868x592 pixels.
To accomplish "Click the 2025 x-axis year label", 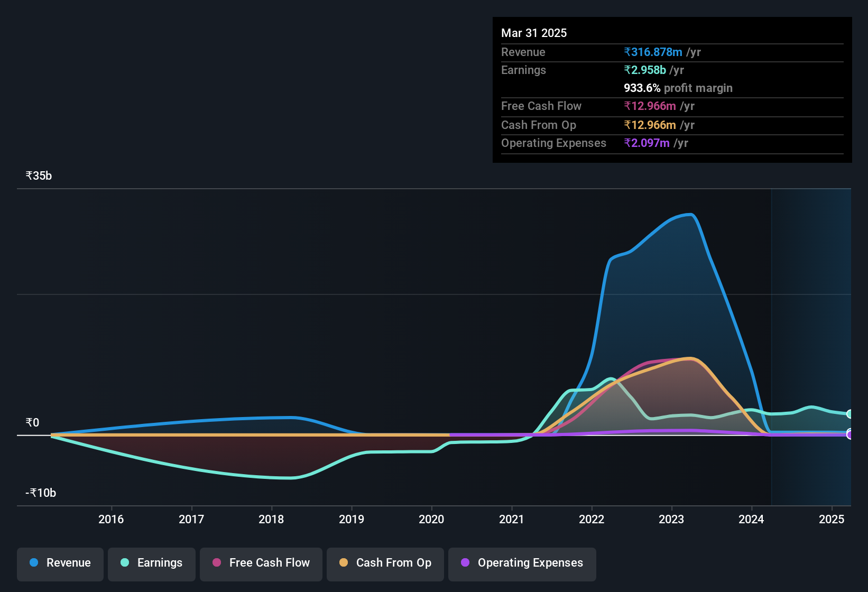I will [832, 519].
